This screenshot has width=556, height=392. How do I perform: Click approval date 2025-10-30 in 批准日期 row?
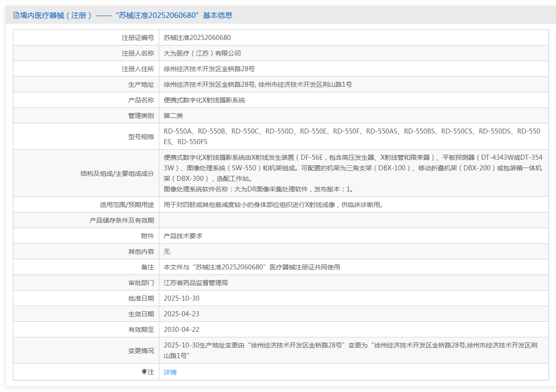tap(181, 298)
